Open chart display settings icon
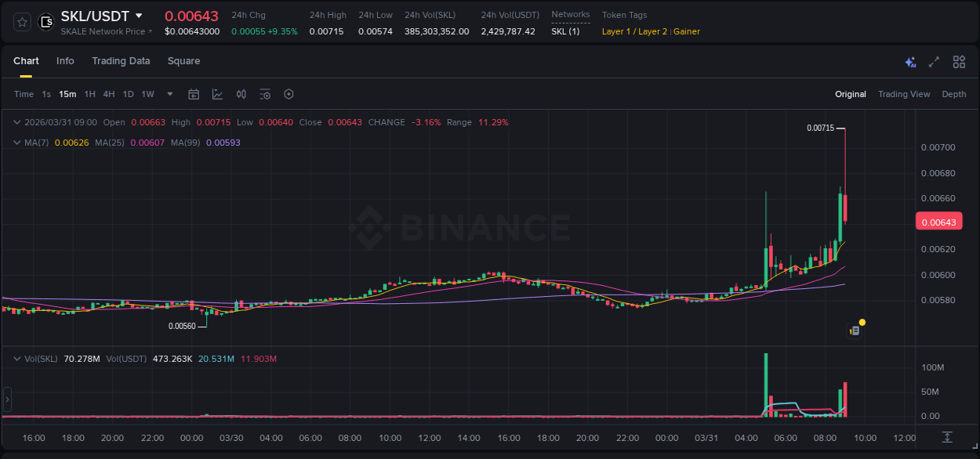 pos(265,94)
